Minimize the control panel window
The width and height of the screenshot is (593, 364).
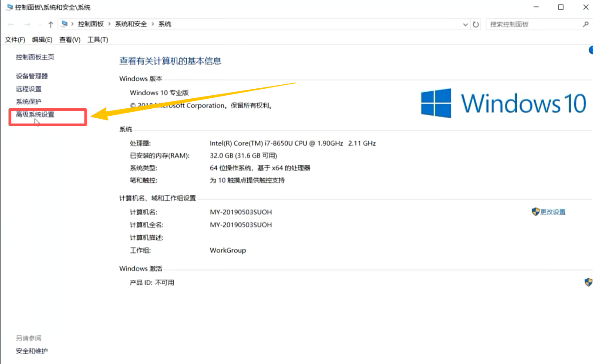536,7
